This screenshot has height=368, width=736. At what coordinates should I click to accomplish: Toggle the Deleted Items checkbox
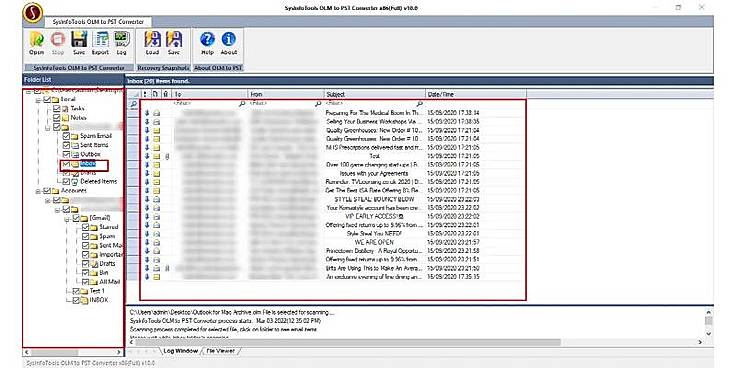66,181
